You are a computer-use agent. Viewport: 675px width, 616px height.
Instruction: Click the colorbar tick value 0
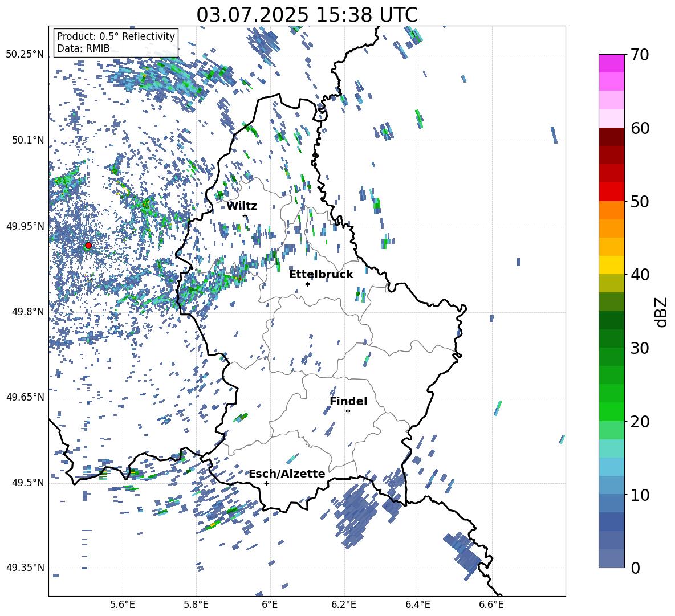pyautogui.click(x=635, y=568)
